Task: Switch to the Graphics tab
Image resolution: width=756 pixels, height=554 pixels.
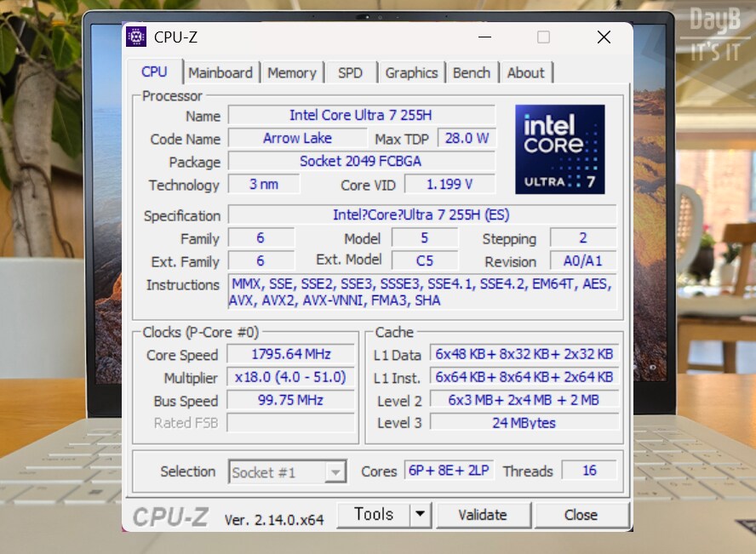Action: pos(412,73)
